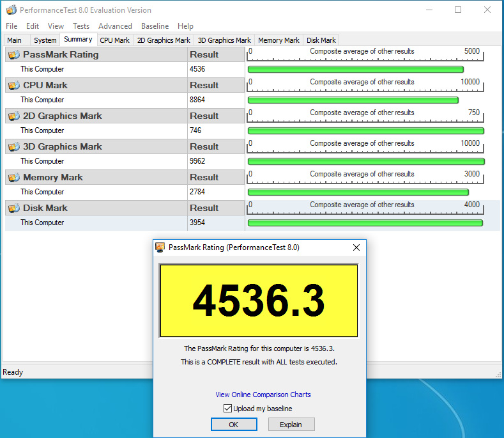Open the File menu
This screenshot has width=504, height=438.
pyautogui.click(x=11, y=26)
